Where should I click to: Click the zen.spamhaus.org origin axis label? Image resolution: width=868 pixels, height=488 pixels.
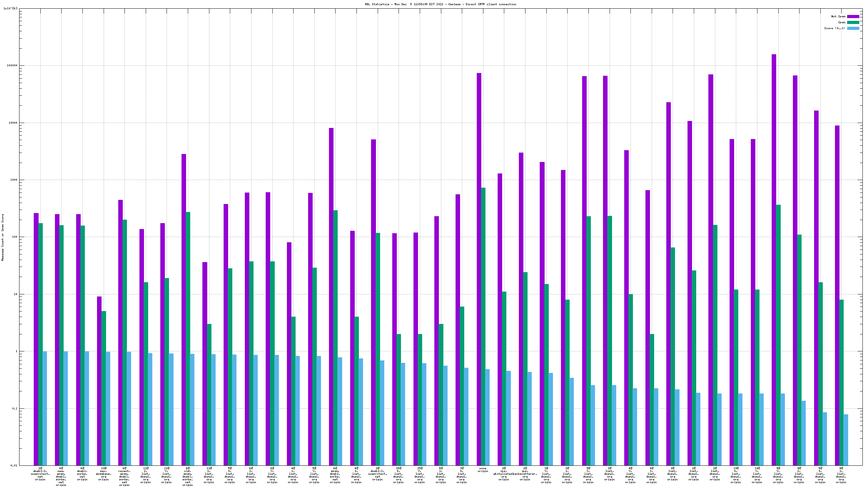pyautogui.click(x=104, y=474)
